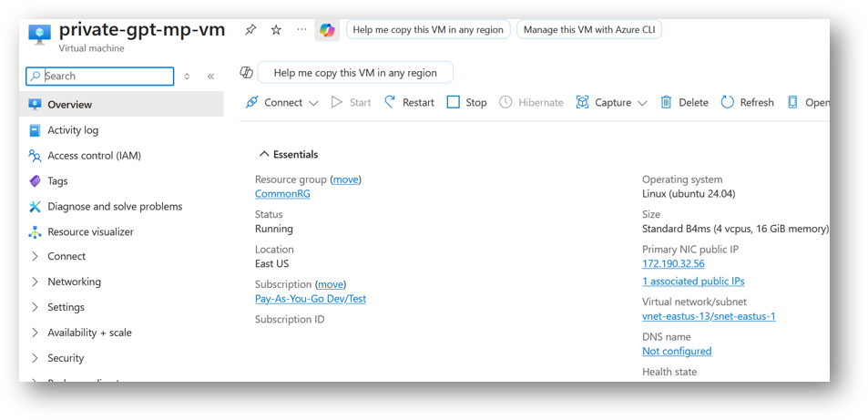
Task: Restart the virtual machine
Action: click(x=409, y=103)
